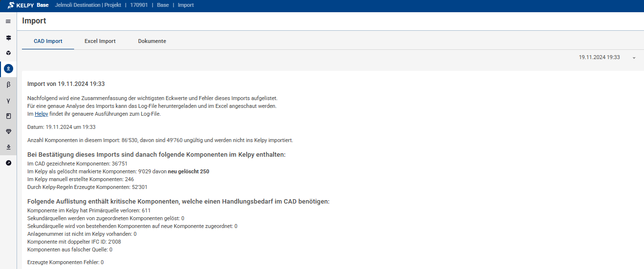Click the compass icon in the sidebar
This screenshot has height=269, width=644.
click(8, 163)
